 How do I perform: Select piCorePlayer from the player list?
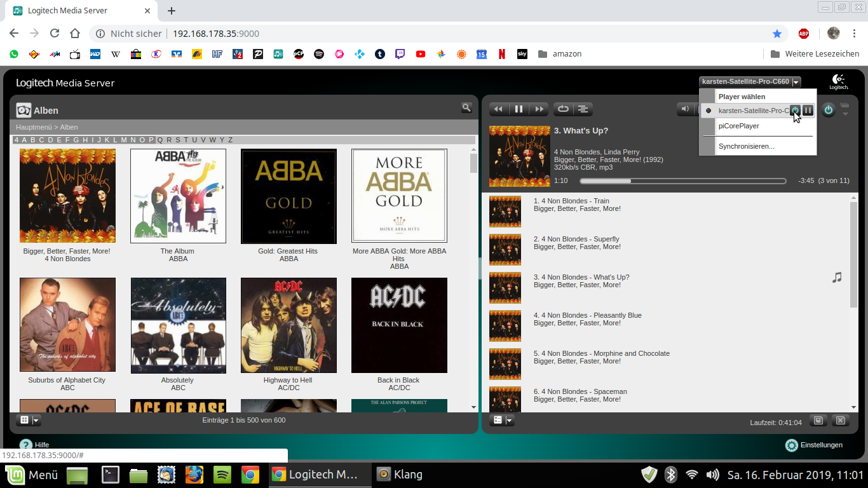point(738,126)
